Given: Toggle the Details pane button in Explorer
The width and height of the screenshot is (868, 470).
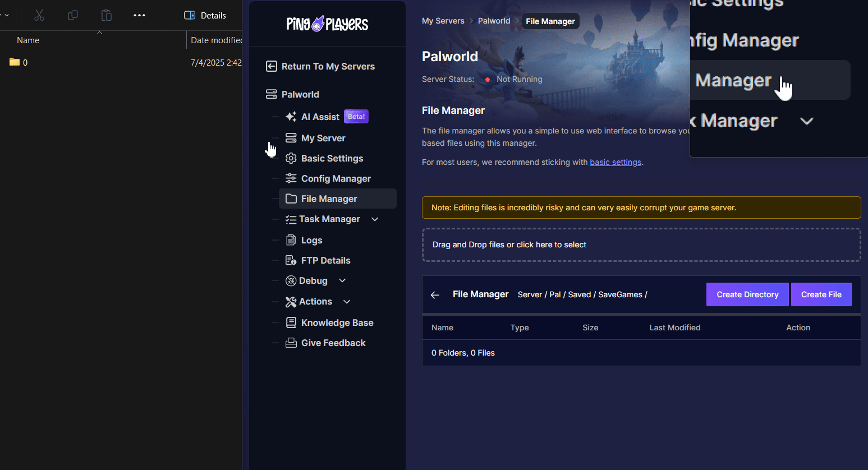Looking at the screenshot, I should pyautogui.click(x=205, y=16).
